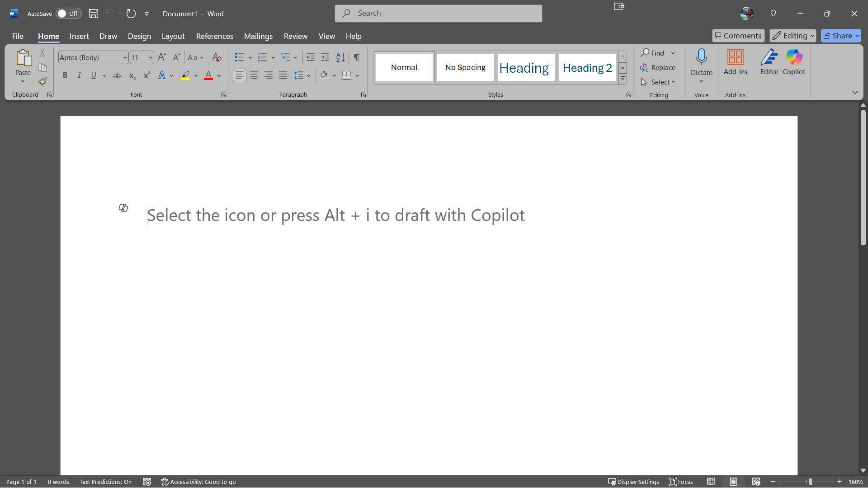The image size is (868, 488).
Task: Open the References tab
Action: [214, 36]
